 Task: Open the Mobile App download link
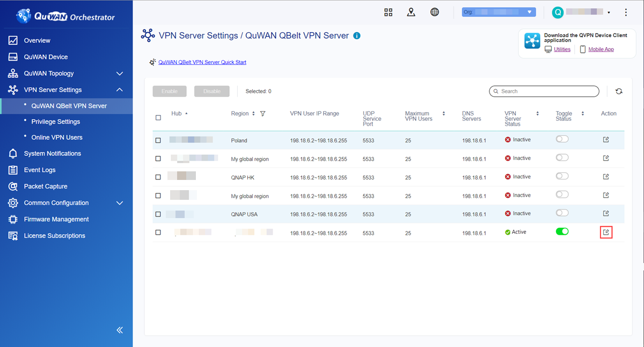[601, 49]
